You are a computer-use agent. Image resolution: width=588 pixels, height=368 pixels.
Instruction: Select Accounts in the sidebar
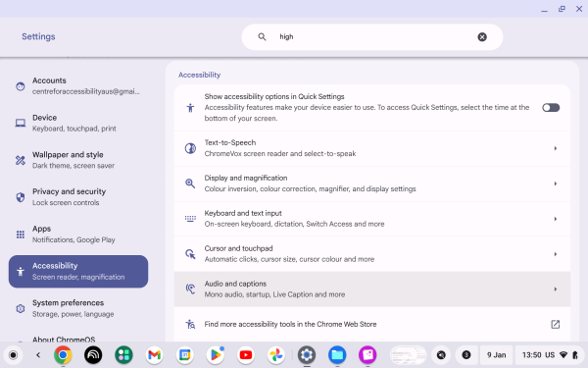coord(78,86)
